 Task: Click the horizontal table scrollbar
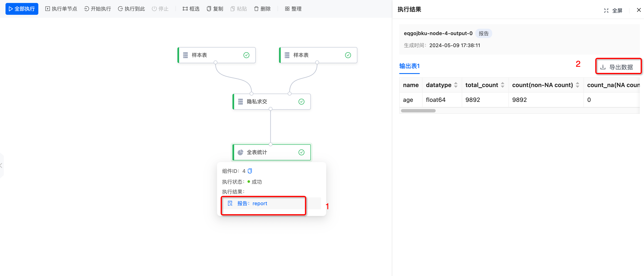coord(418,111)
